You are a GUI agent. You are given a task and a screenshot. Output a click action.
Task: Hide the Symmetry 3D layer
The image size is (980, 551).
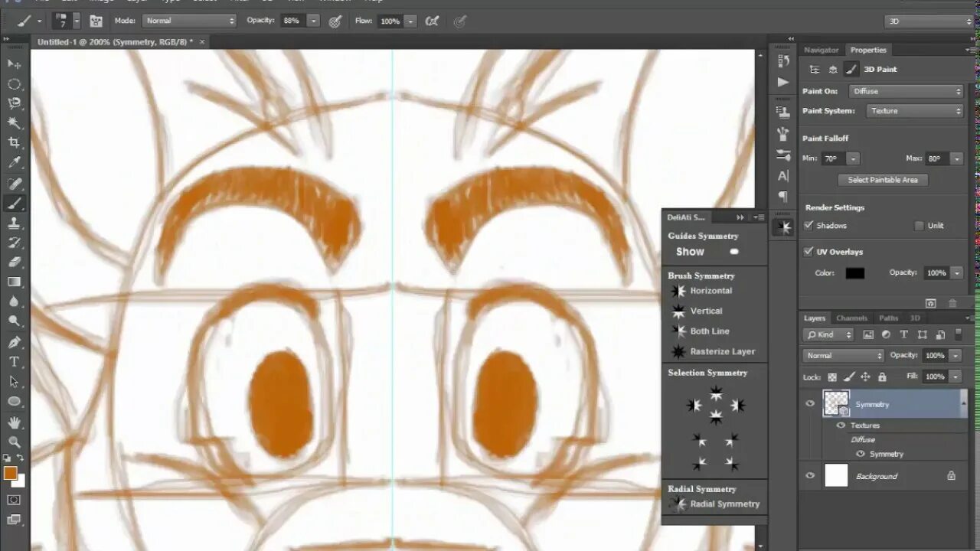tap(810, 403)
